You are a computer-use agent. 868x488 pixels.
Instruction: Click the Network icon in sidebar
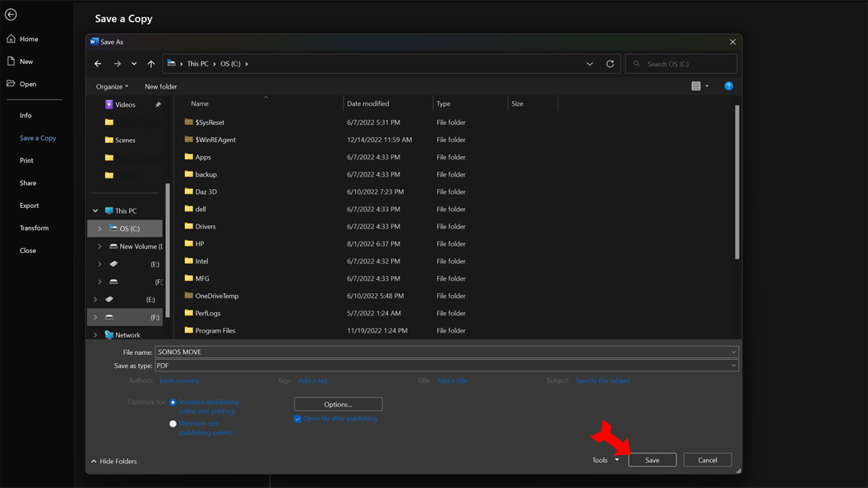pyautogui.click(x=109, y=335)
